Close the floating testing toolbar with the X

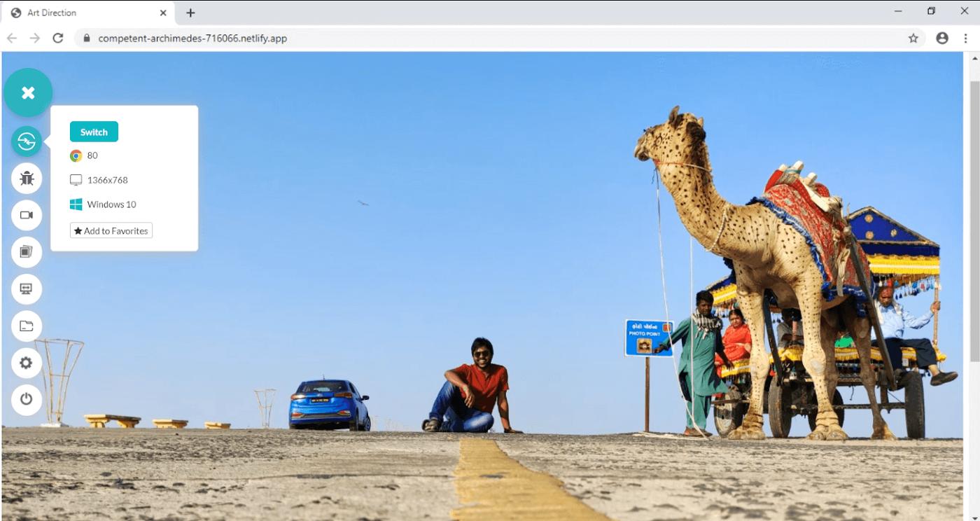click(28, 92)
